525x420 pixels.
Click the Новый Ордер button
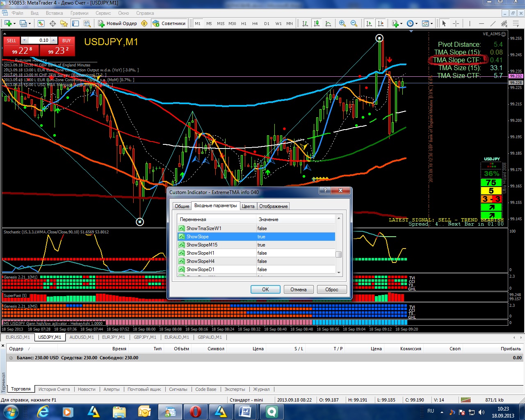coord(118,23)
